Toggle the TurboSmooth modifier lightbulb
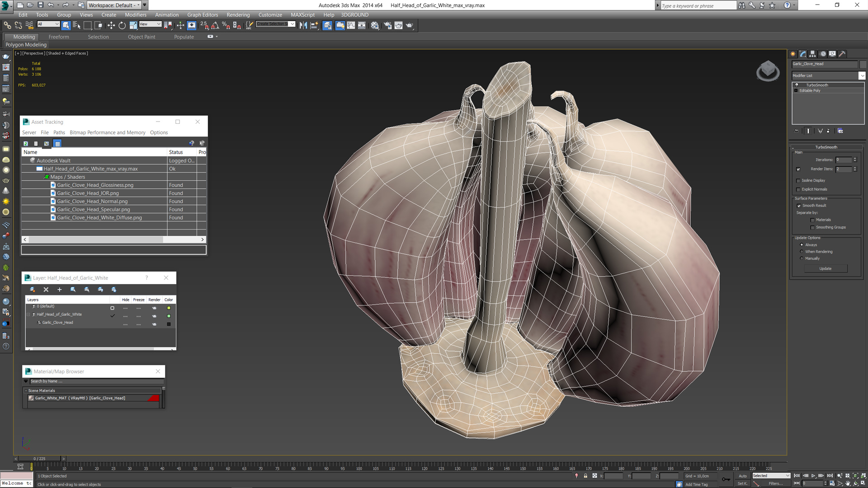 [797, 85]
